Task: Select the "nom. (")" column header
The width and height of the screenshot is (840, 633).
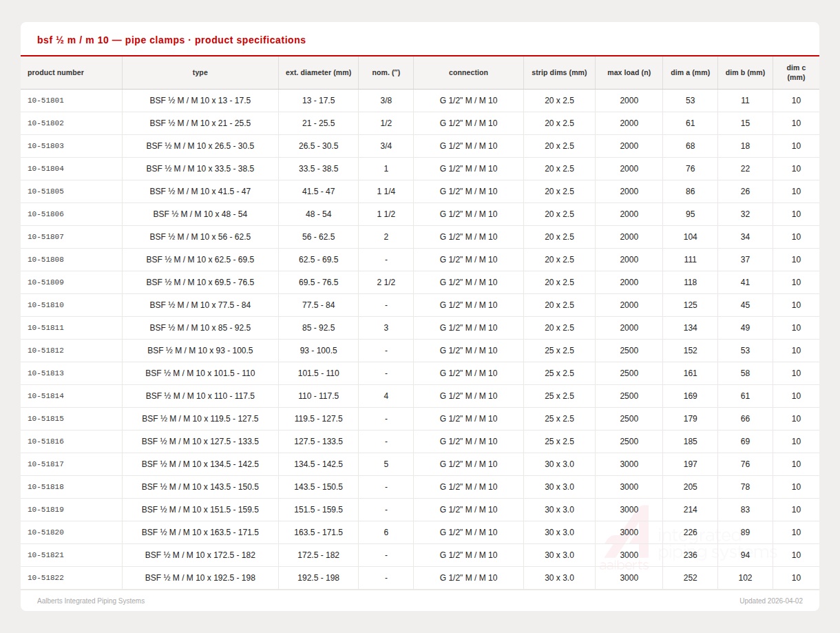Action: (386, 72)
